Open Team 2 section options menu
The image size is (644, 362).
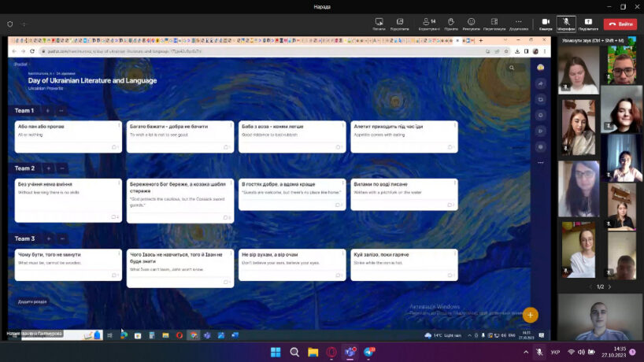coord(62,168)
